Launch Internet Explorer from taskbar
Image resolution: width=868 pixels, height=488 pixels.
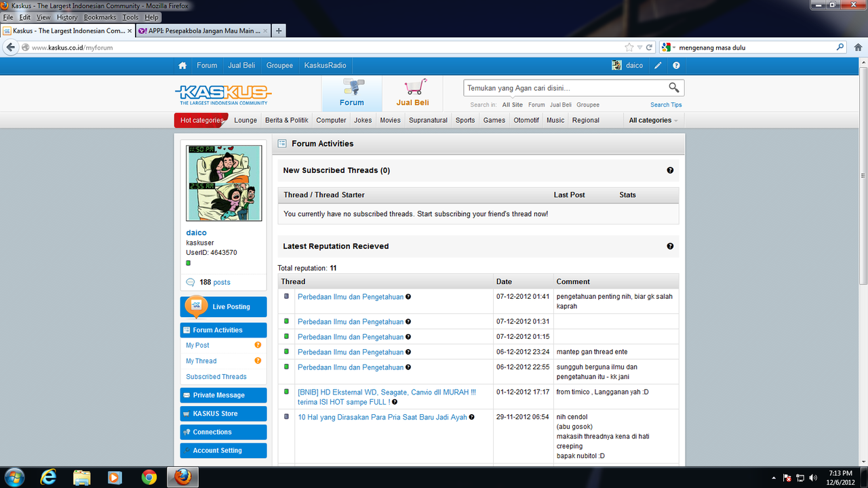coord(48,477)
